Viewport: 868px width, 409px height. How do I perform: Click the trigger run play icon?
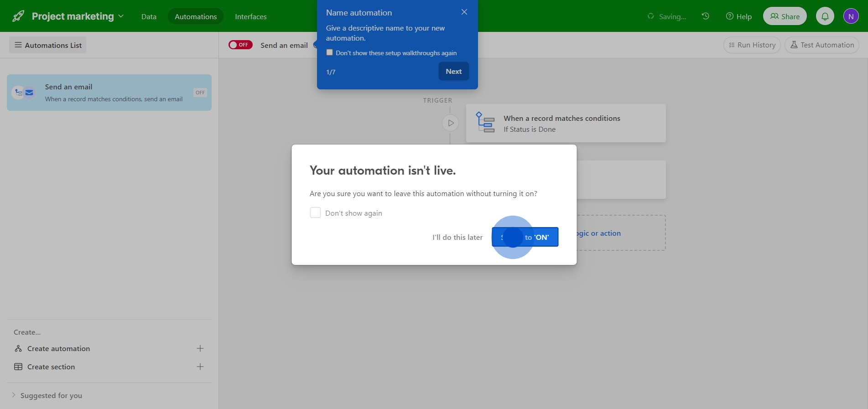(x=450, y=123)
